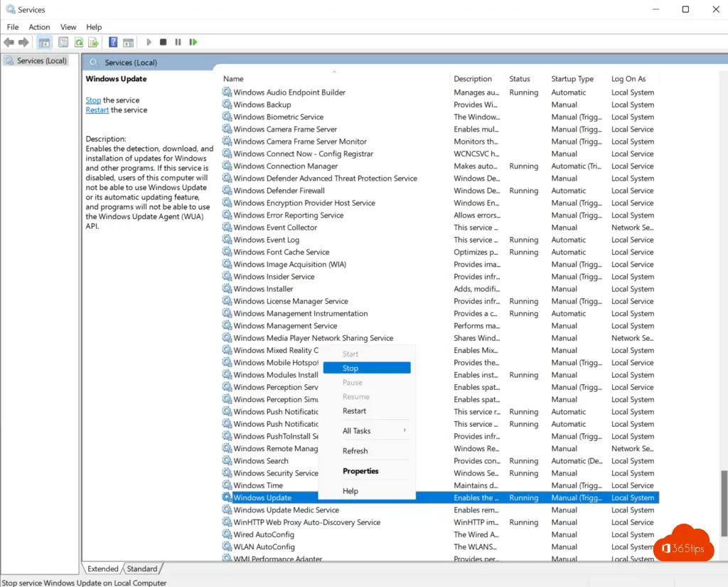Select Windows Update Medic Service
Image resolution: width=728 pixels, height=587 pixels.
point(439,510)
